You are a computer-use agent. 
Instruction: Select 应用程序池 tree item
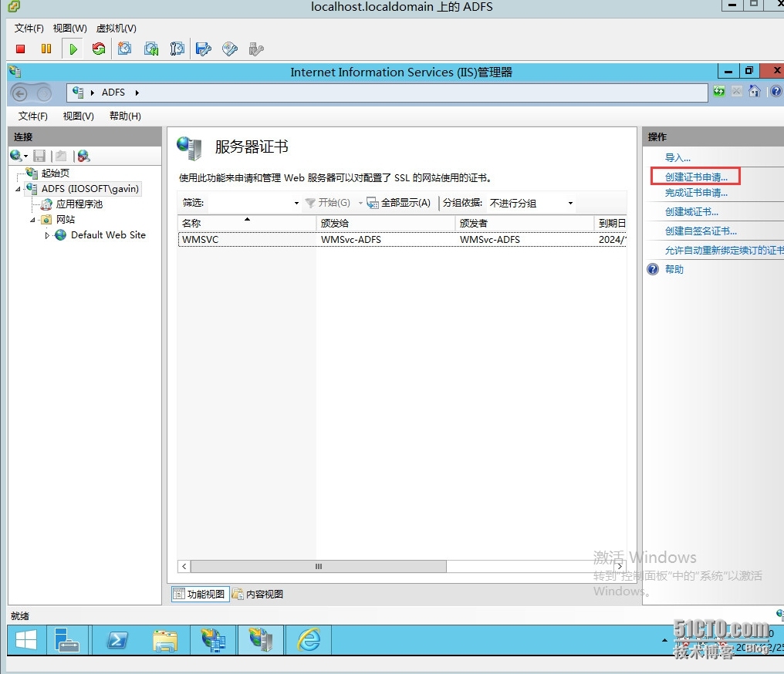[79, 204]
